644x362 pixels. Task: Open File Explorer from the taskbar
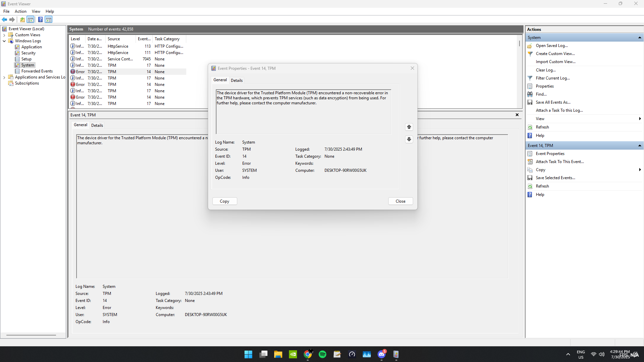pyautogui.click(x=278, y=354)
